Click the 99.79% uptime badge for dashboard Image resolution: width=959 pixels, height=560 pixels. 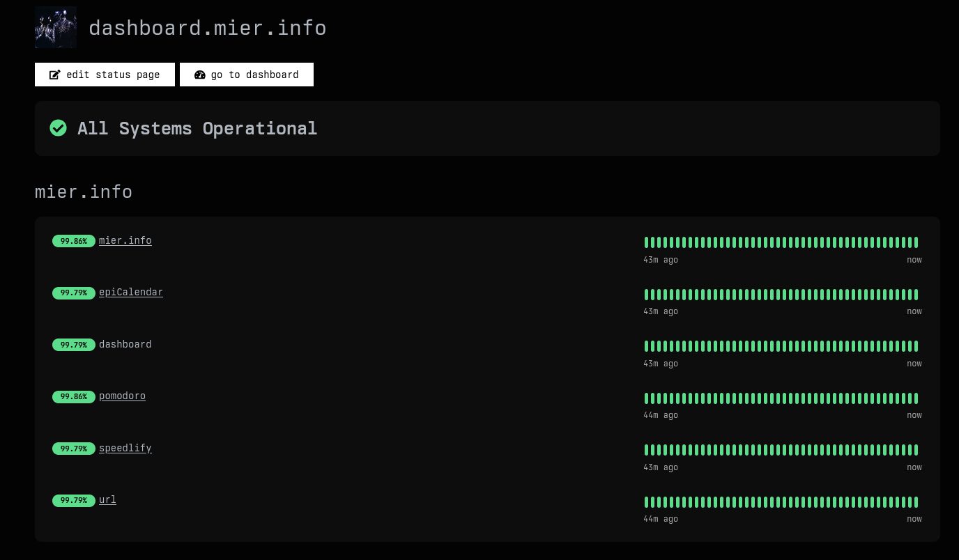pyautogui.click(x=73, y=345)
